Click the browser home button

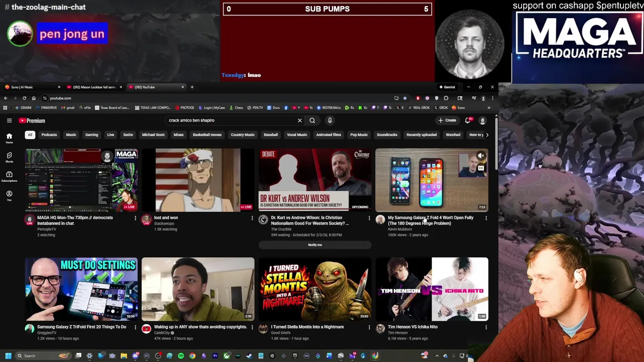point(34,98)
